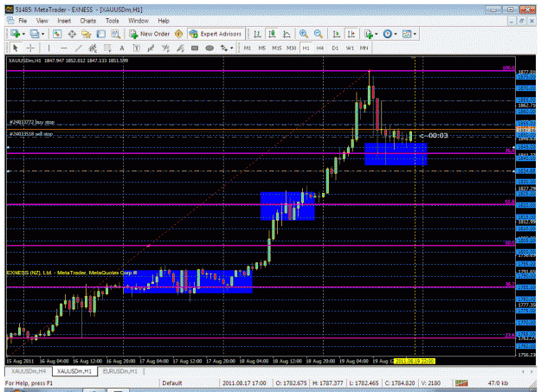Switch timeframe to M5
Screen dimensions: 541x392
[x=262, y=48]
